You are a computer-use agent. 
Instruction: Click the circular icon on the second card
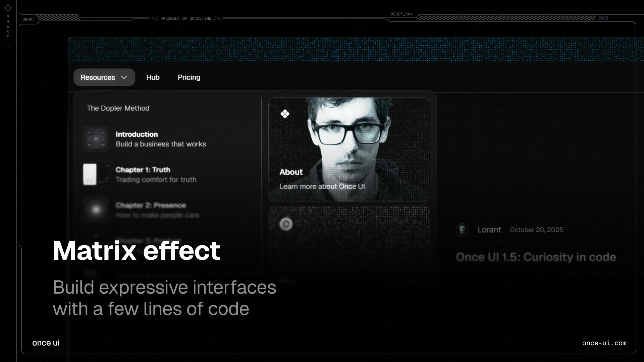pyautogui.click(x=286, y=224)
